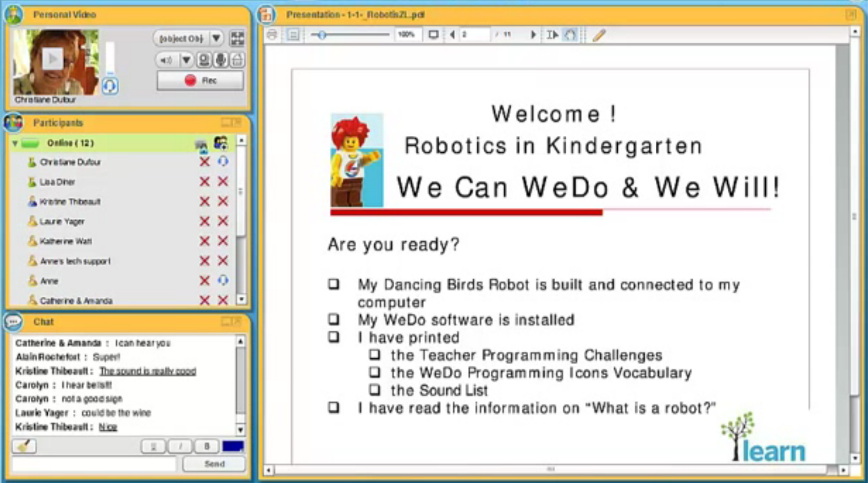The height and width of the screenshot is (483, 868).
Task: Select participant Katherine Watt
Action: pos(65,241)
